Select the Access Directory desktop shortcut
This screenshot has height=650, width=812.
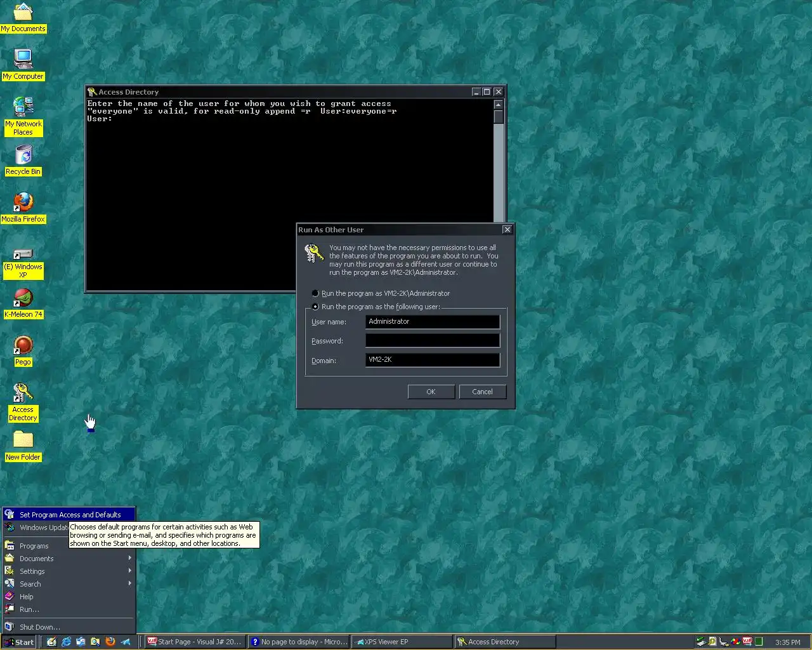(23, 401)
